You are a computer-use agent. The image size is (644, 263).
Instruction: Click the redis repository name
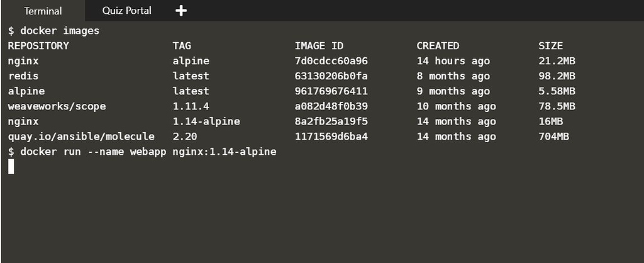tap(24, 76)
